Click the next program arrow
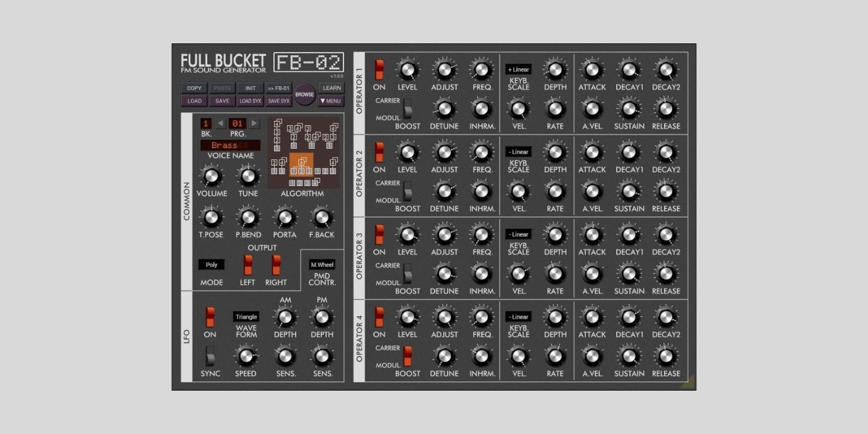Viewport: 868px width, 434px height. 254,123
